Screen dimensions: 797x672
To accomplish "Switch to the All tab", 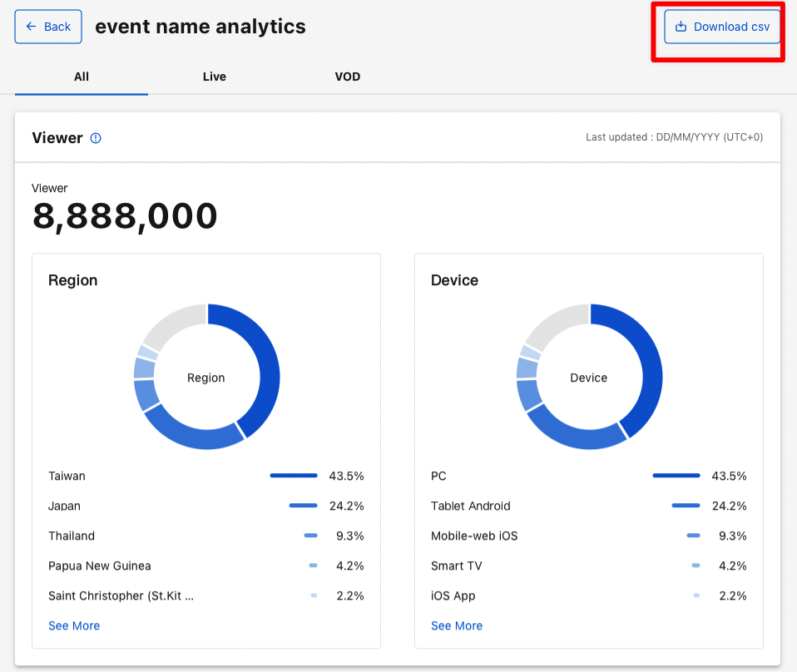I will click(81, 77).
